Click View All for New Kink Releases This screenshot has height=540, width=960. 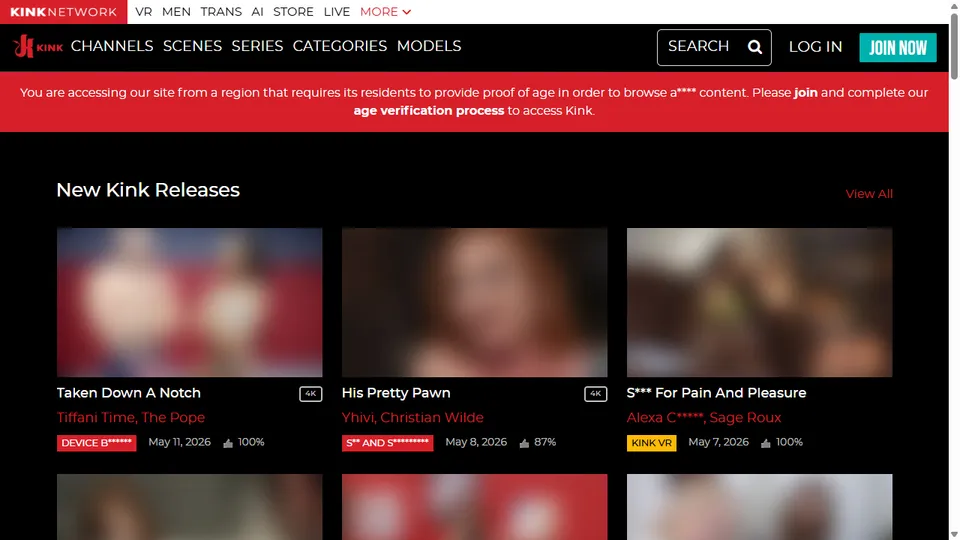(x=869, y=194)
